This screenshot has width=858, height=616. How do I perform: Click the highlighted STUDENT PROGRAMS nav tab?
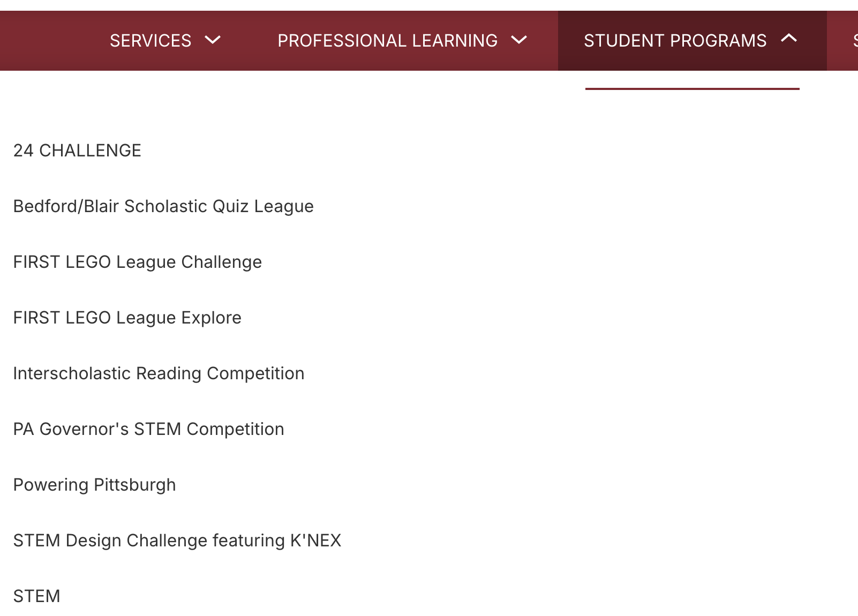click(x=675, y=40)
